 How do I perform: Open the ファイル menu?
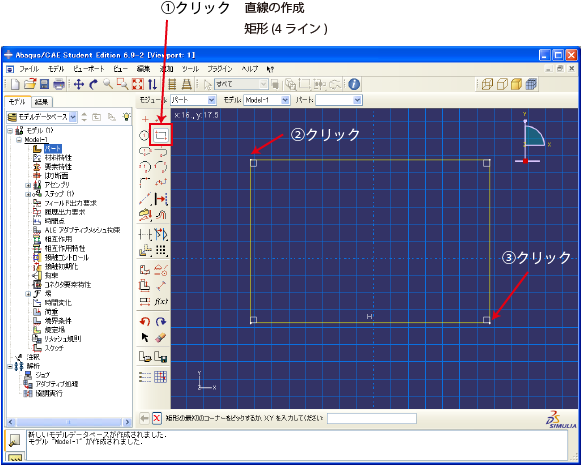pyautogui.click(x=29, y=69)
